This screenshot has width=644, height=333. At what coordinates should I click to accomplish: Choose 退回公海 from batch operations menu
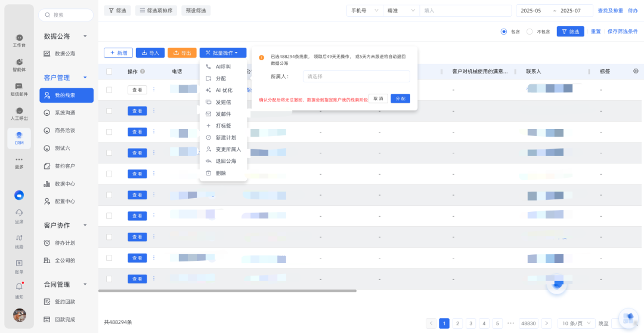click(x=225, y=161)
